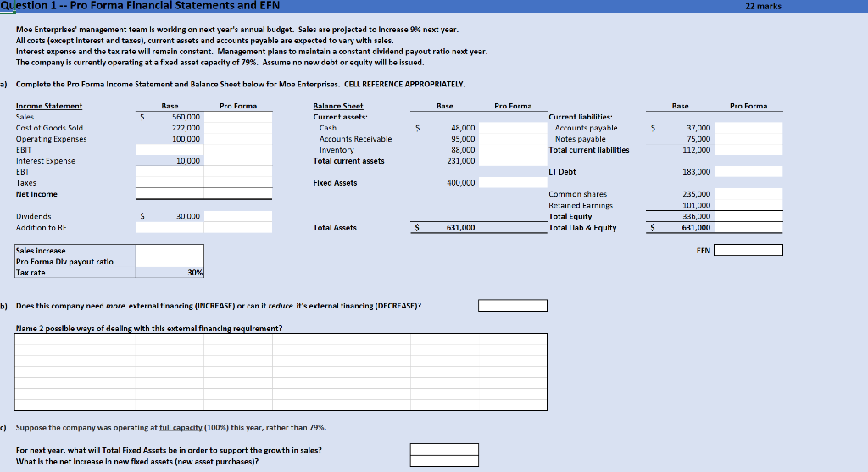Select the net increase in fixed assets answer cell
Image resolution: width=868 pixels, height=472 pixels.
click(x=444, y=461)
